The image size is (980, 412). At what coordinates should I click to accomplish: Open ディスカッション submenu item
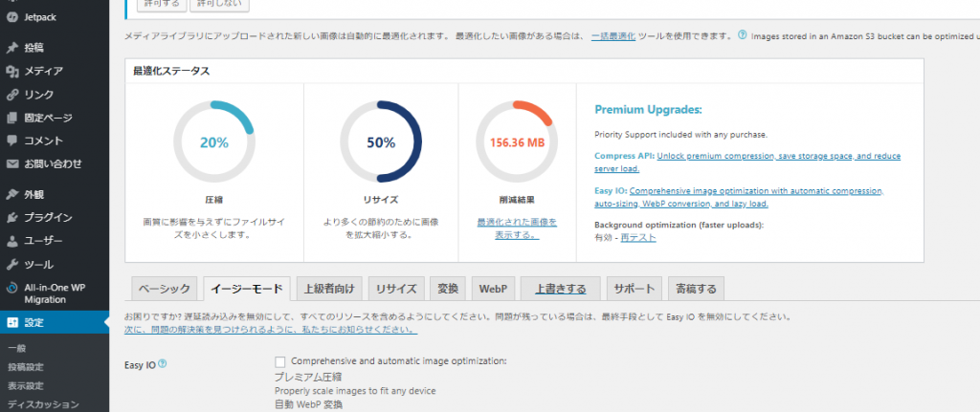pos(43,404)
